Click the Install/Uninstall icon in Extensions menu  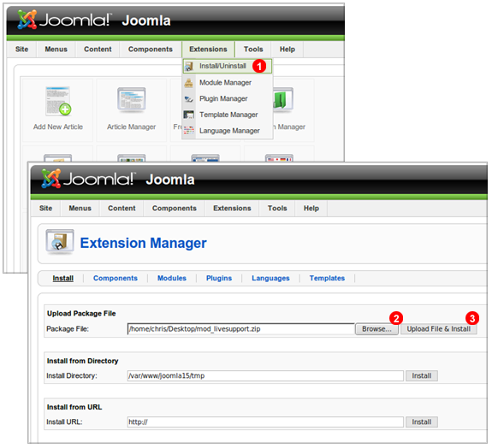[188, 66]
